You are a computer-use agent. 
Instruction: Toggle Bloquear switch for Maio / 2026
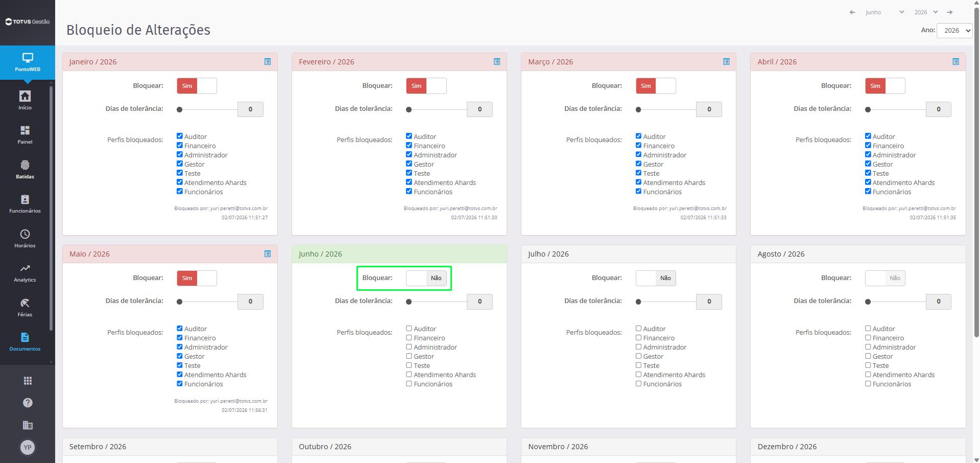(197, 278)
